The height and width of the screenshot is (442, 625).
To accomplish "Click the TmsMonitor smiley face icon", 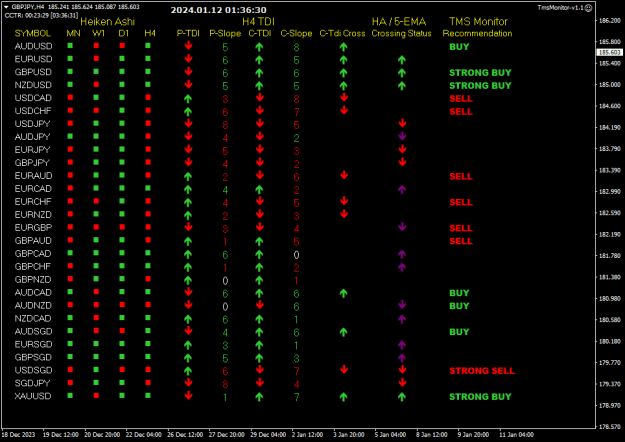I will pos(589,8).
